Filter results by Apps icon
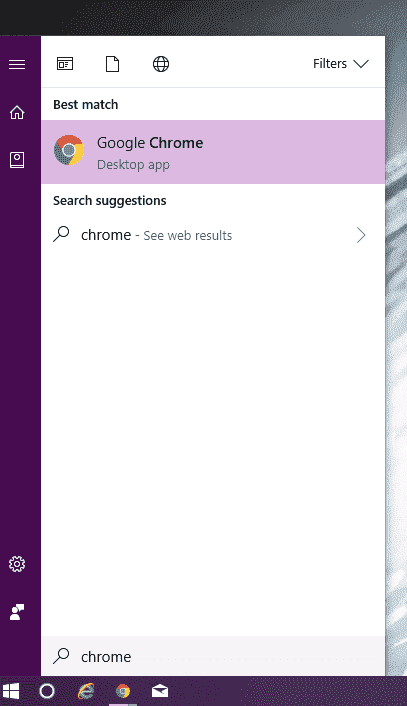Image resolution: width=407 pixels, height=706 pixels. click(x=65, y=64)
